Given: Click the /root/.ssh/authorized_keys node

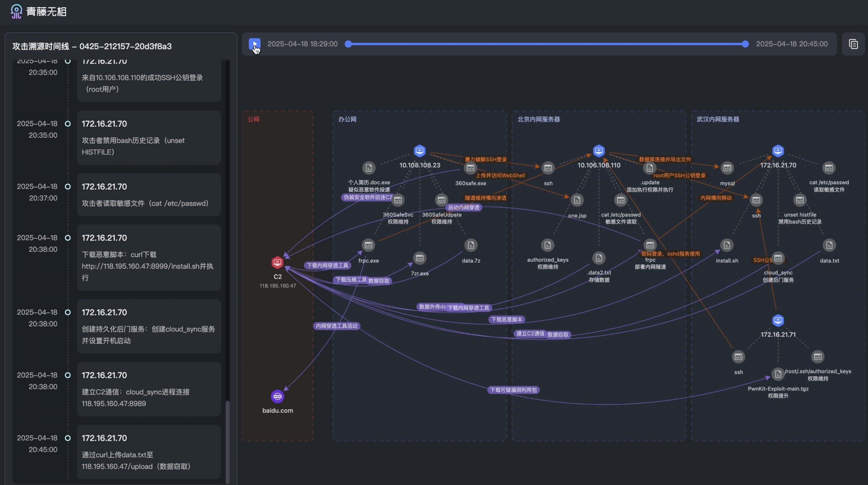Looking at the screenshot, I should [818, 357].
